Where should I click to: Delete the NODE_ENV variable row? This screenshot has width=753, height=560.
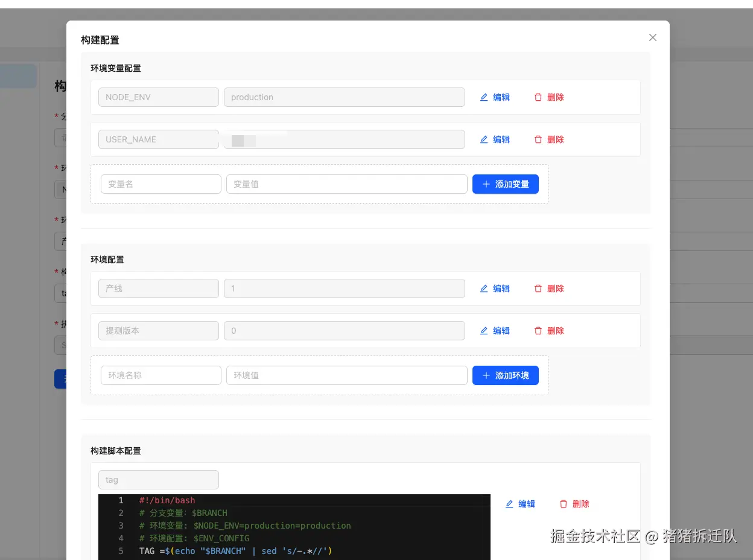(x=549, y=97)
